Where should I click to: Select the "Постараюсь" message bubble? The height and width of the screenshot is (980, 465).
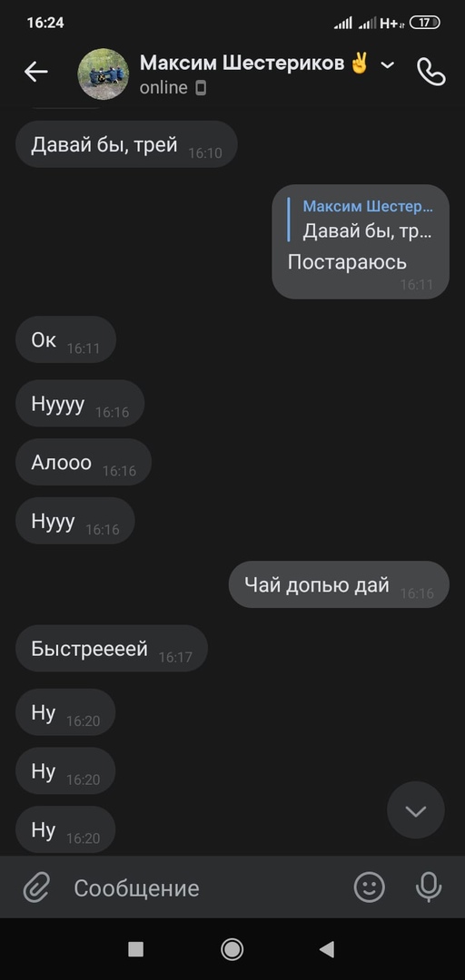361,241
